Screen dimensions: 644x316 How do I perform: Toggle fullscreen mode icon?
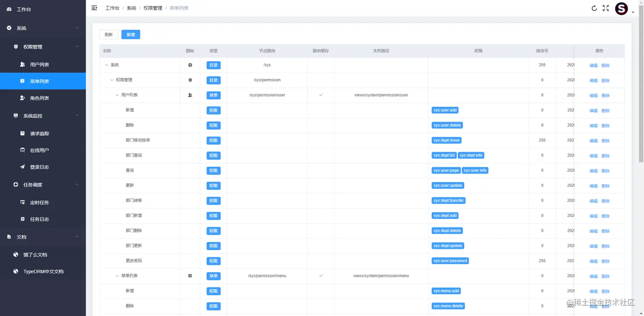coord(606,8)
